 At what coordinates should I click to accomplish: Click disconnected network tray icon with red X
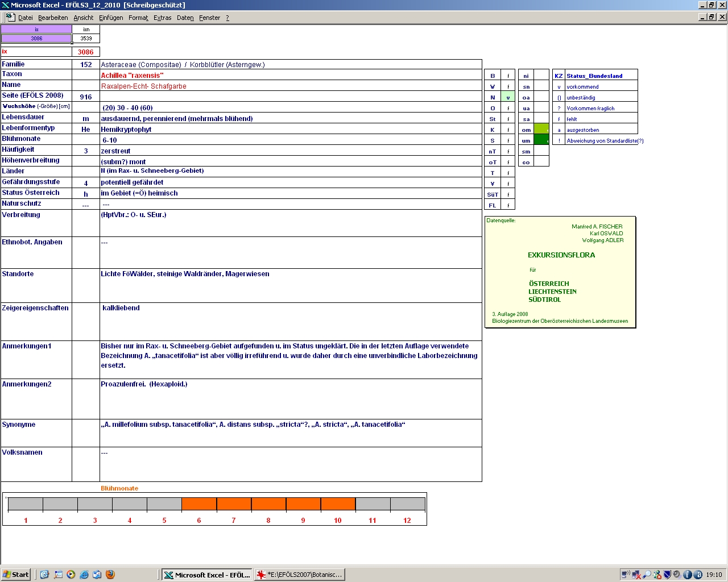pos(636,575)
